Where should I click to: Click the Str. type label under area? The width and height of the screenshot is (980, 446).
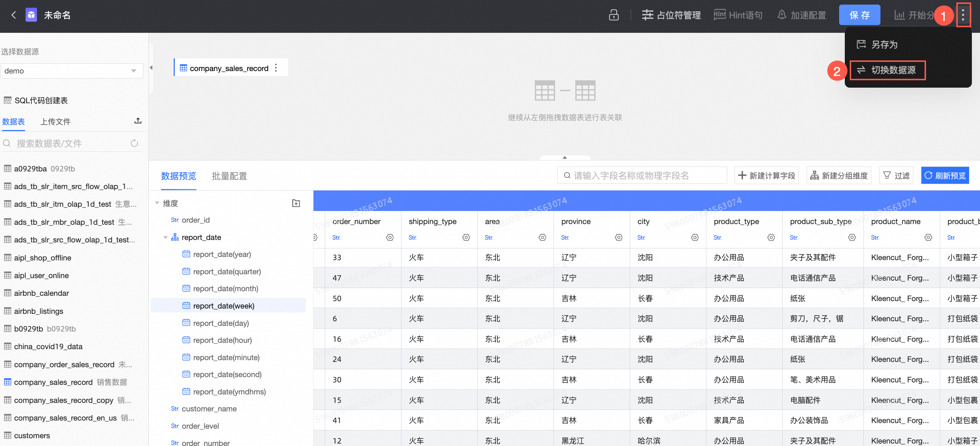(x=489, y=237)
